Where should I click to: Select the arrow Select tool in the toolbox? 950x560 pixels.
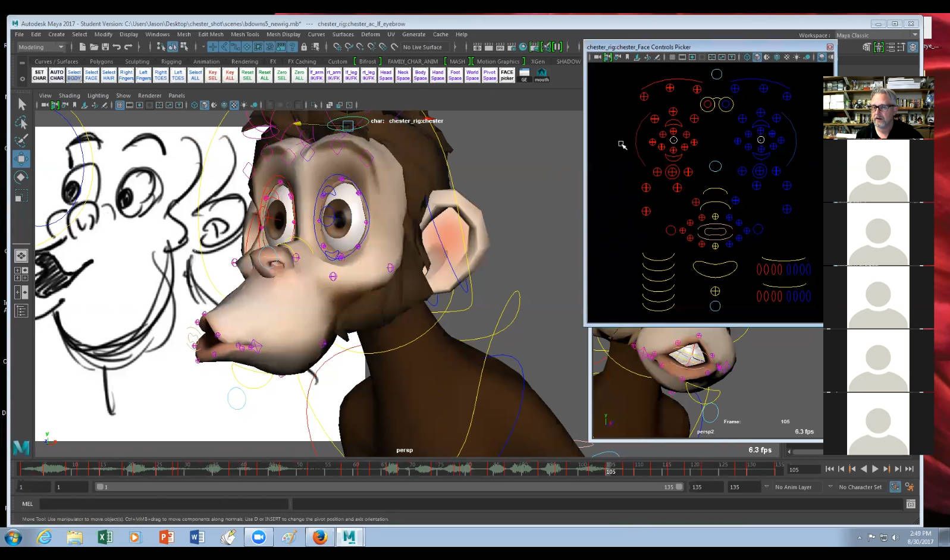tap(21, 105)
